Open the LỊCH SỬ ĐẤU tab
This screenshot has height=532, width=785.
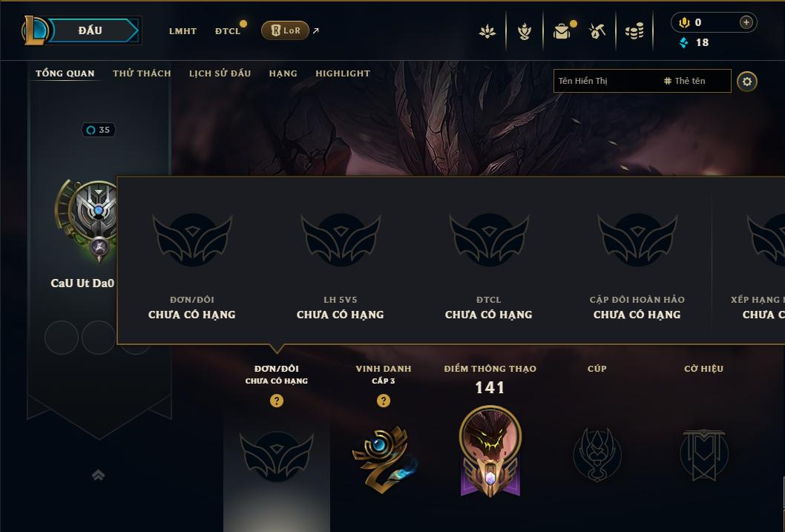tap(220, 73)
